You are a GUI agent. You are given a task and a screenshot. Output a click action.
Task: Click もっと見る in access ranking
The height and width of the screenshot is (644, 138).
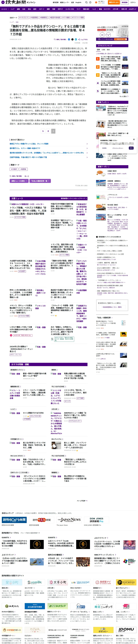pyautogui.click(x=124, y=96)
